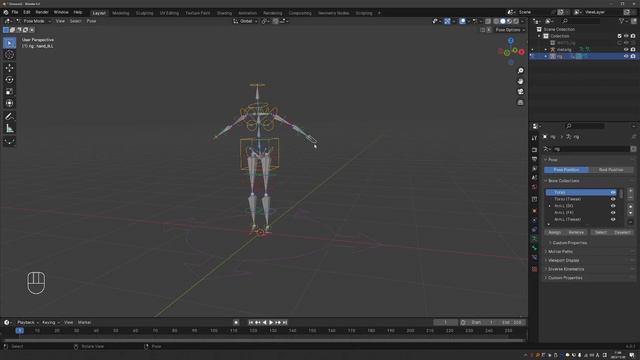Select the Move tool

9,68
